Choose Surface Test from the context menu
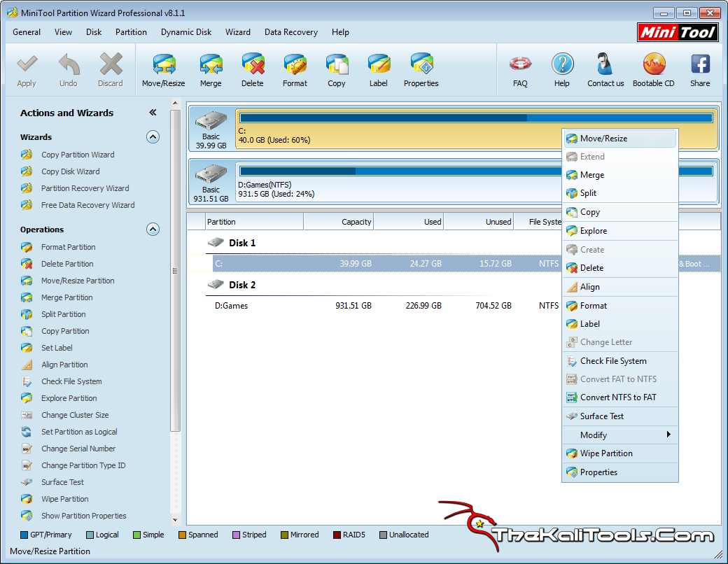 pos(603,416)
